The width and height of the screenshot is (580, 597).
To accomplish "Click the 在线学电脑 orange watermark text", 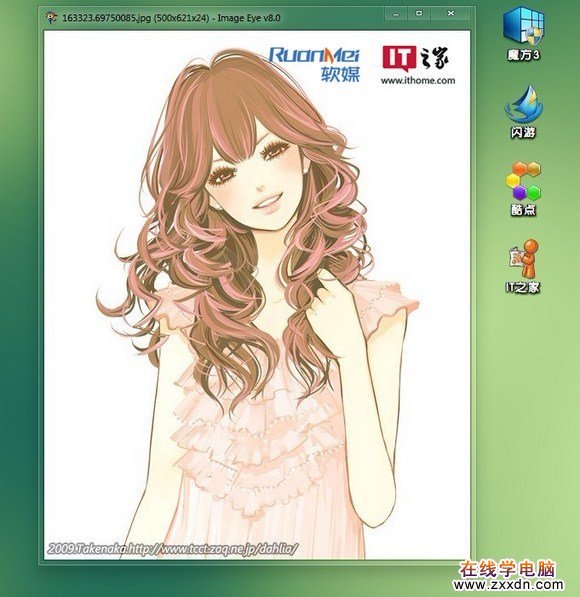I will [x=507, y=570].
